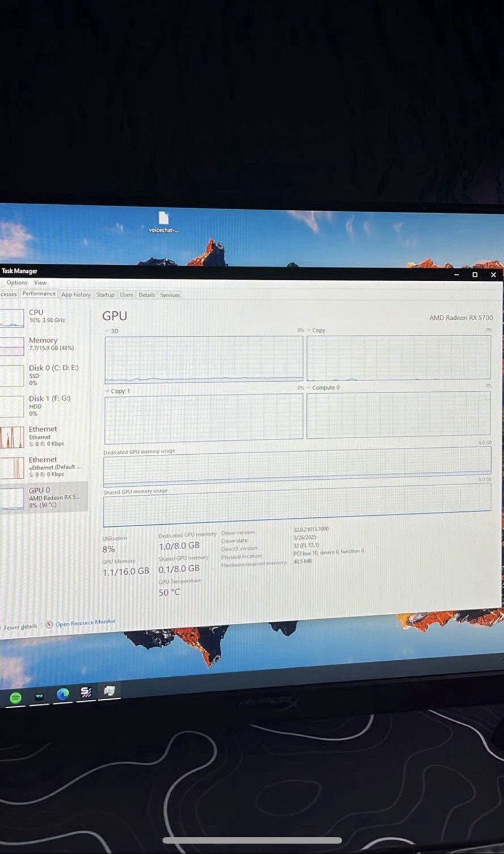Open the Copy 1 engine graph dropdown
Image resolution: width=504 pixels, height=854 pixels.
pyautogui.click(x=107, y=391)
